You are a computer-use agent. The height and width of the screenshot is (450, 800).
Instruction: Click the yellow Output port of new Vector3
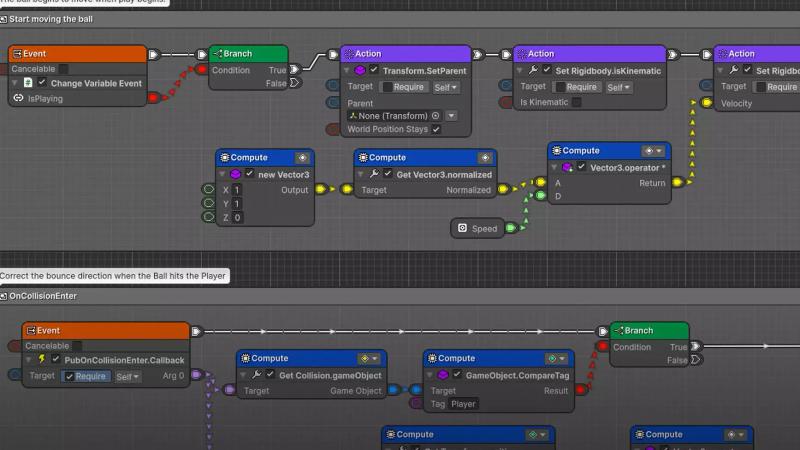(321, 189)
